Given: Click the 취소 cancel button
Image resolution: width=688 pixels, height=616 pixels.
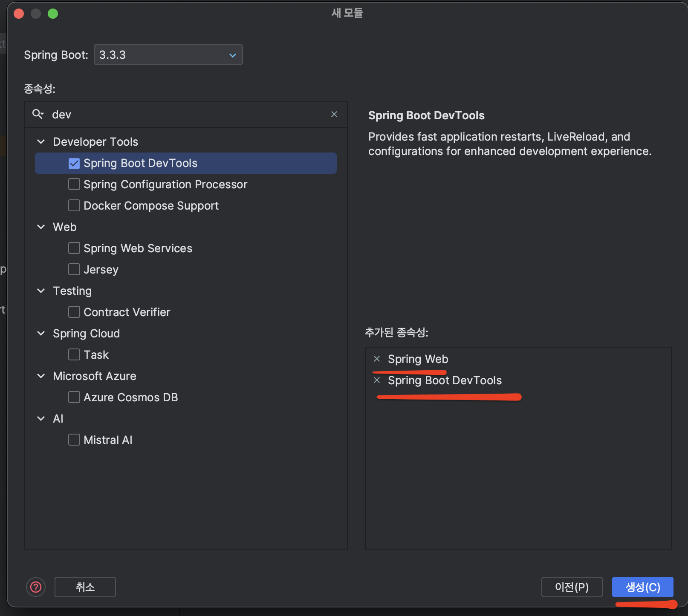Looking at the screenshot, I should (85, 587).
